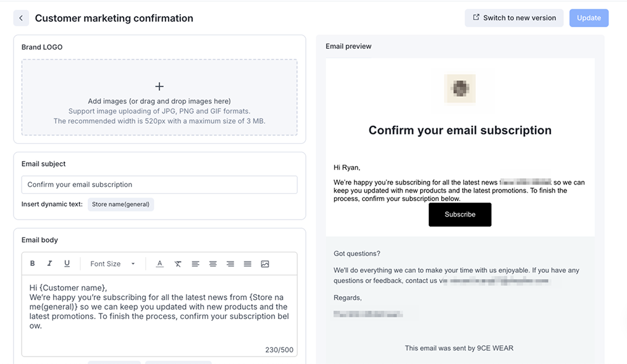
Task: Clear text formatting in the editor
Action: pos(178,264)
